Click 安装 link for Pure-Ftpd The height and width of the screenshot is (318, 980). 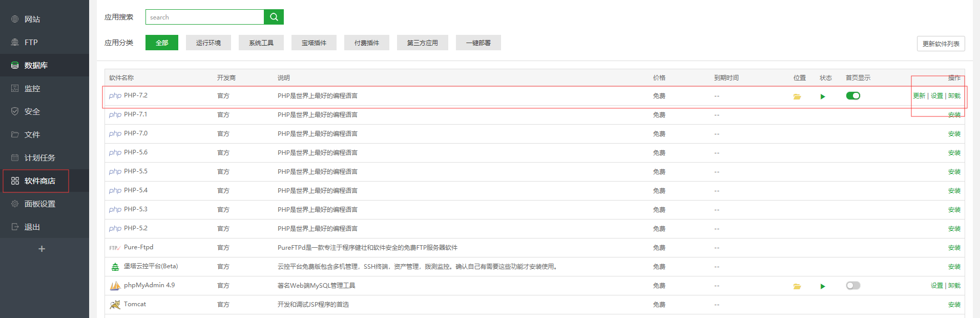pos(954,248)
